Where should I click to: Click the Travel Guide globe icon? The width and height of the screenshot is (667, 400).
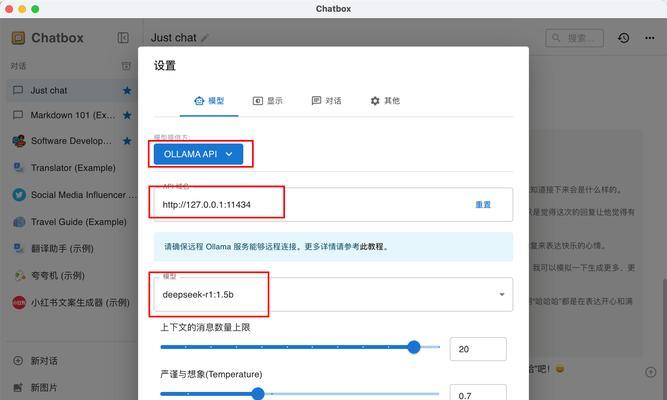tap(19, 222)
